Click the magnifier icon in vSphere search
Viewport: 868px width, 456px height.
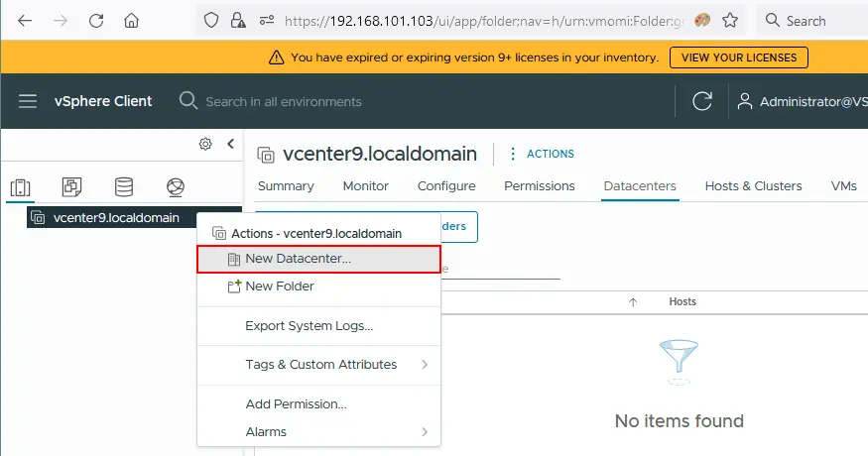point(188,101)
